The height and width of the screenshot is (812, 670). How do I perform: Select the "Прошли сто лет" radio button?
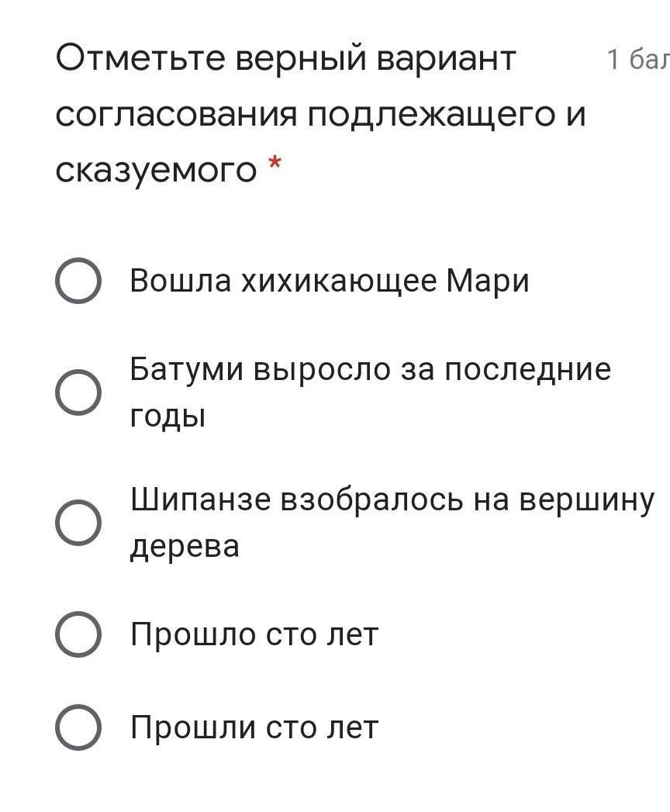78,727
